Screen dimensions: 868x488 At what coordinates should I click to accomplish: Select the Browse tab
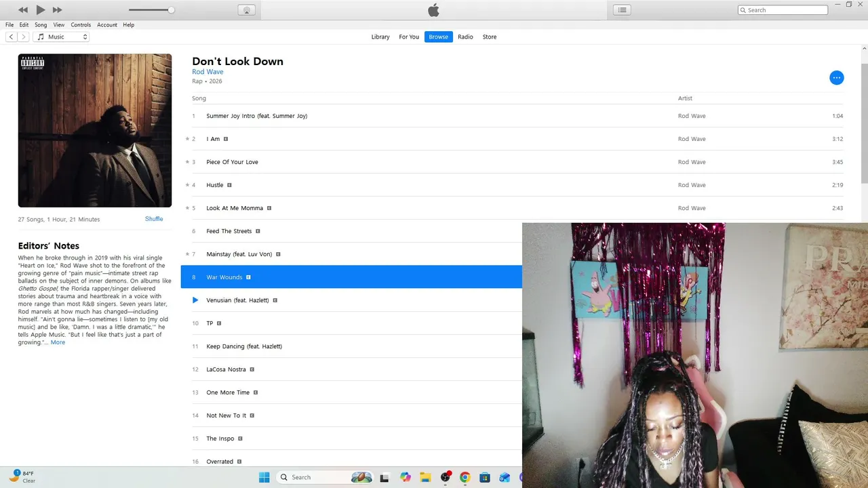click(438, 37)
